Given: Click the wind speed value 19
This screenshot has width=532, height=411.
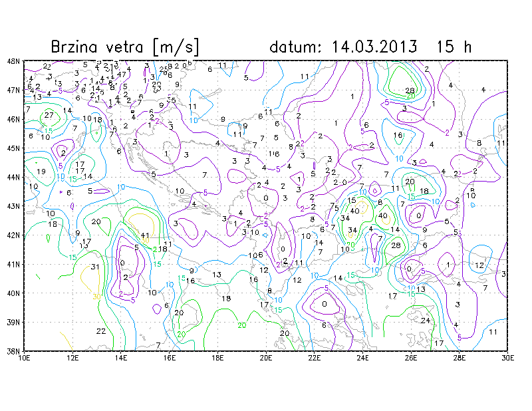Looking at the screenshot, I should coord(41,172).
